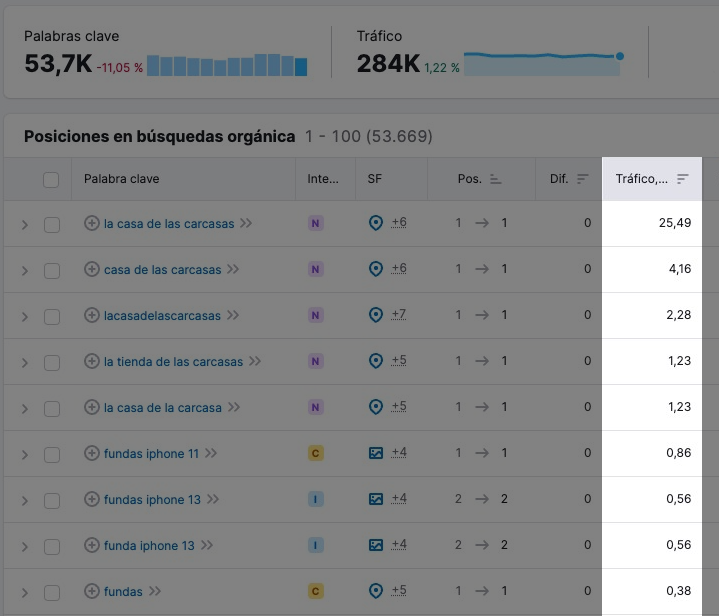
Task: Expand the 'la casa de las carcasas' row
Action: coord(25,225)
